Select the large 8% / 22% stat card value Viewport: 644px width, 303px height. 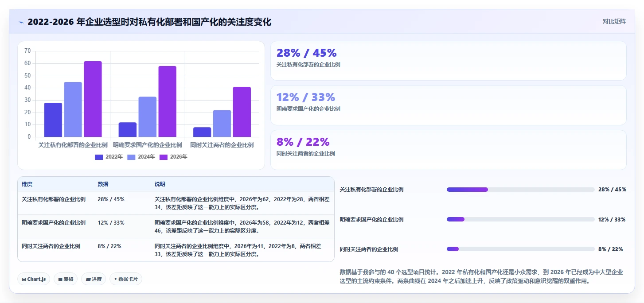coord(303,142)
